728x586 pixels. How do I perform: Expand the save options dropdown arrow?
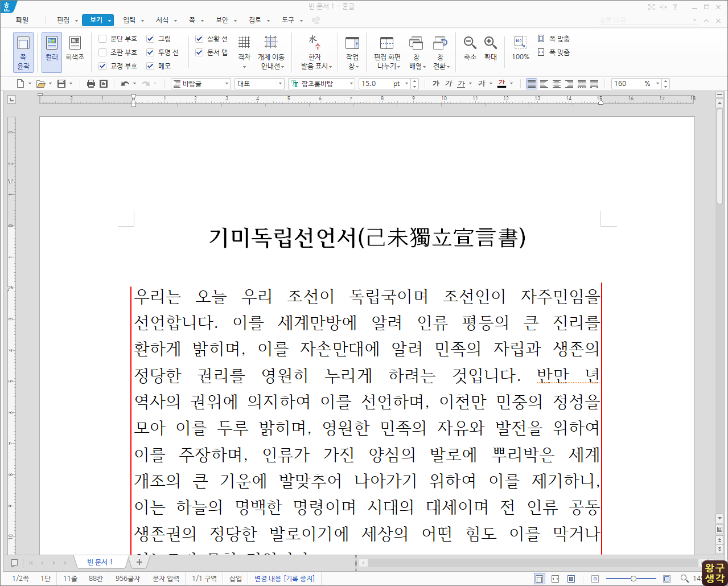point(71,84)
